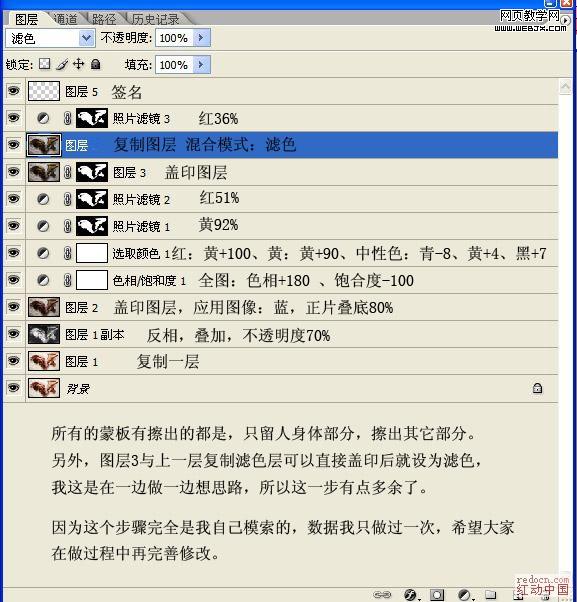Select mask thumbnail of 照片滤镜 1
577x602 pixels.
pos(92,226)
